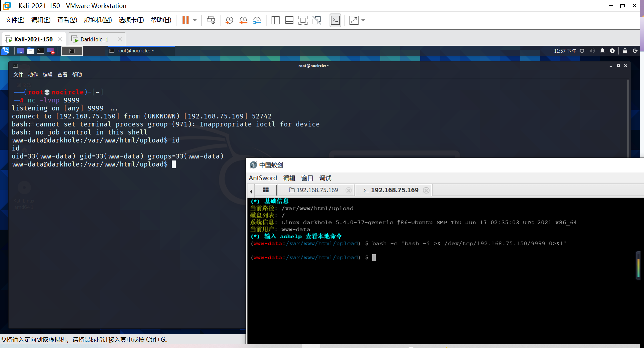Open the terminal 动作 menu
The width and height of the screenshot is (644, 348).
click(33, 74)
